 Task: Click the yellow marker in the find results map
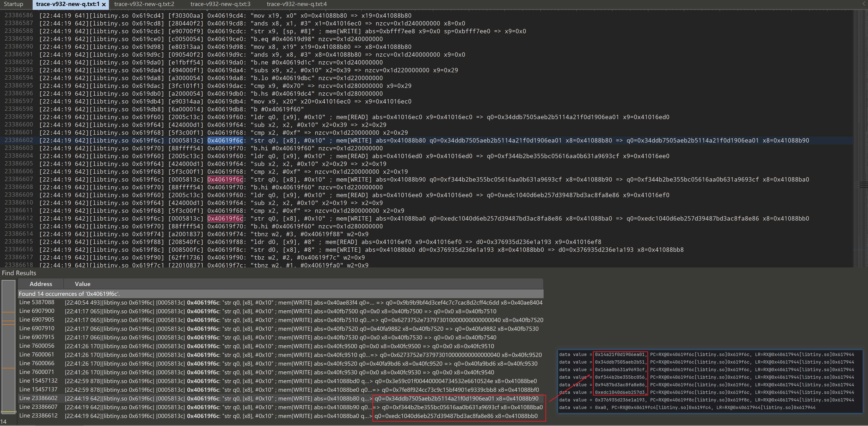(9, 412)
